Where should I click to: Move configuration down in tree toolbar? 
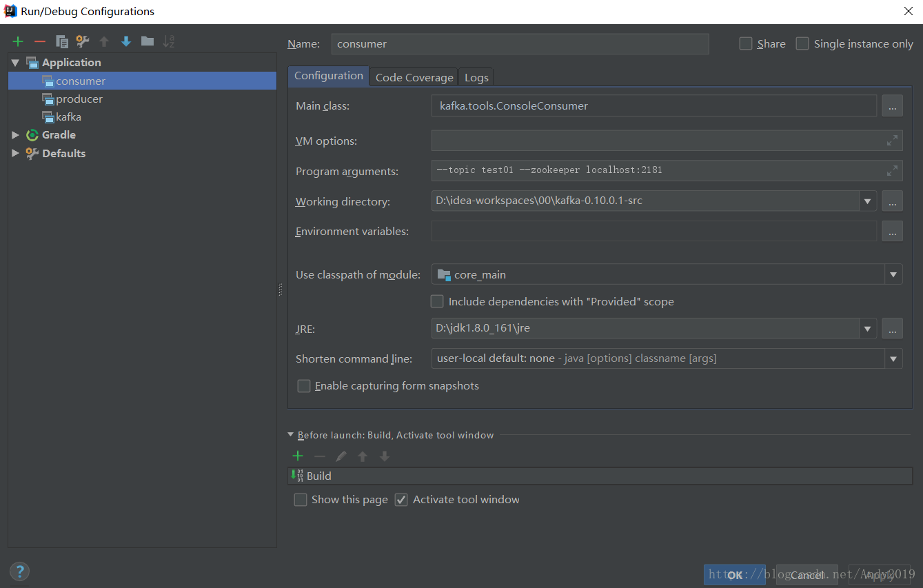pyautogui.click(x=125, y=41)
